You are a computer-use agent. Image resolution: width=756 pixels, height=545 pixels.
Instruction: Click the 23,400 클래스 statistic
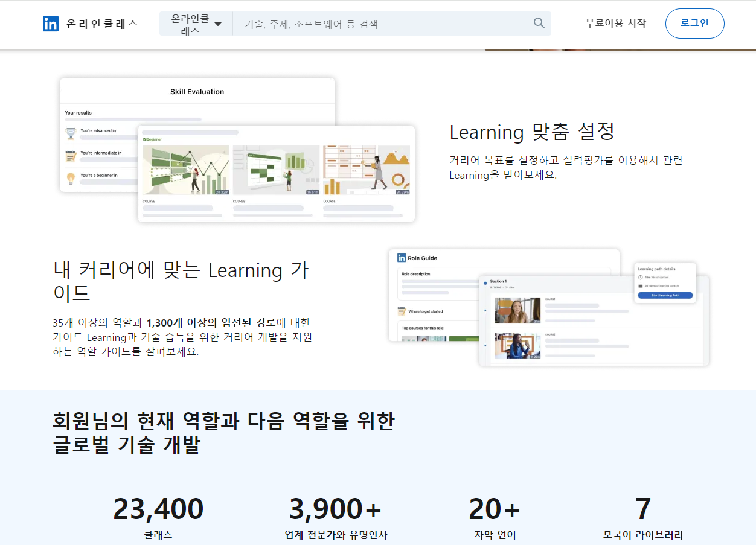coord(158,518)
